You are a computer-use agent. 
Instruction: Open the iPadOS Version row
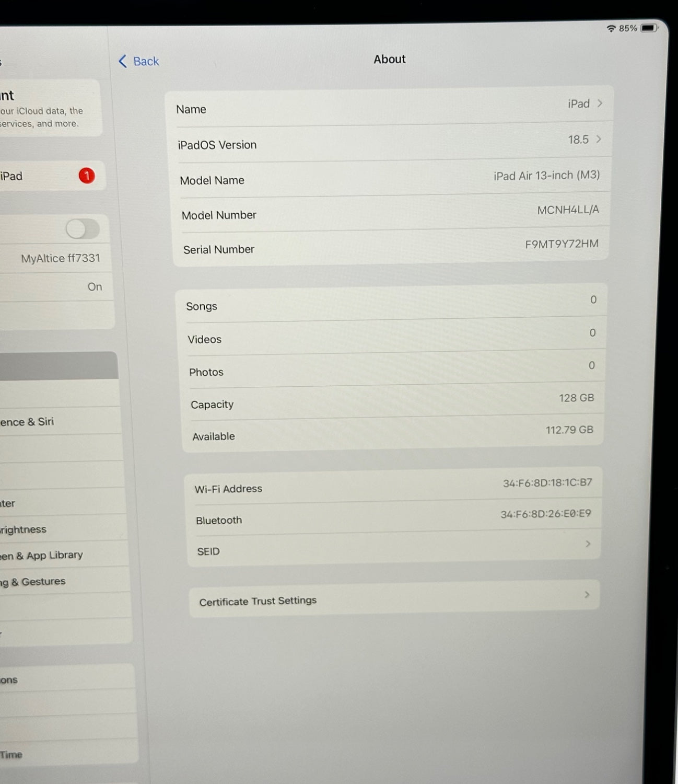[x=391, y=142]
